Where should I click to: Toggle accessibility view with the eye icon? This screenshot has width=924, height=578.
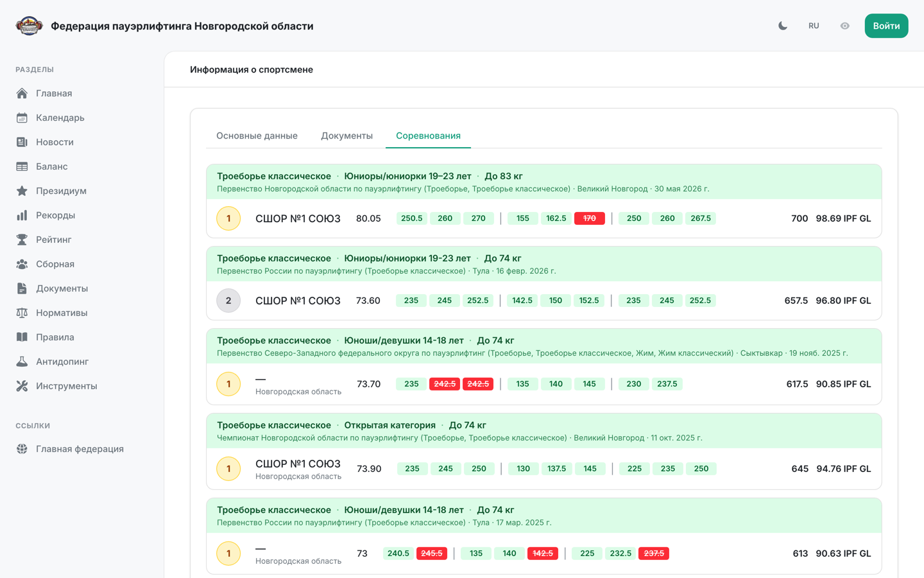click(845, 26)
